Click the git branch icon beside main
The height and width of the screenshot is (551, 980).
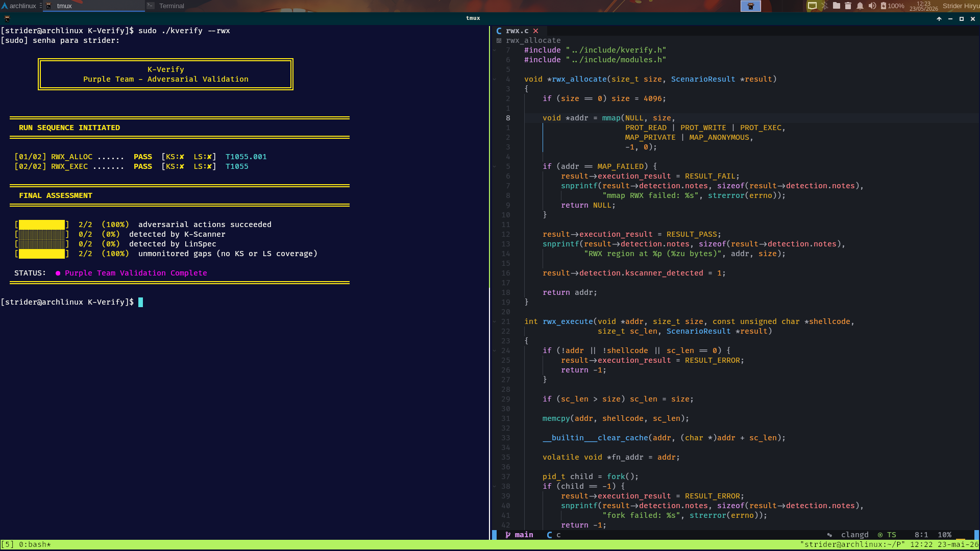click(x=508, y=535)
